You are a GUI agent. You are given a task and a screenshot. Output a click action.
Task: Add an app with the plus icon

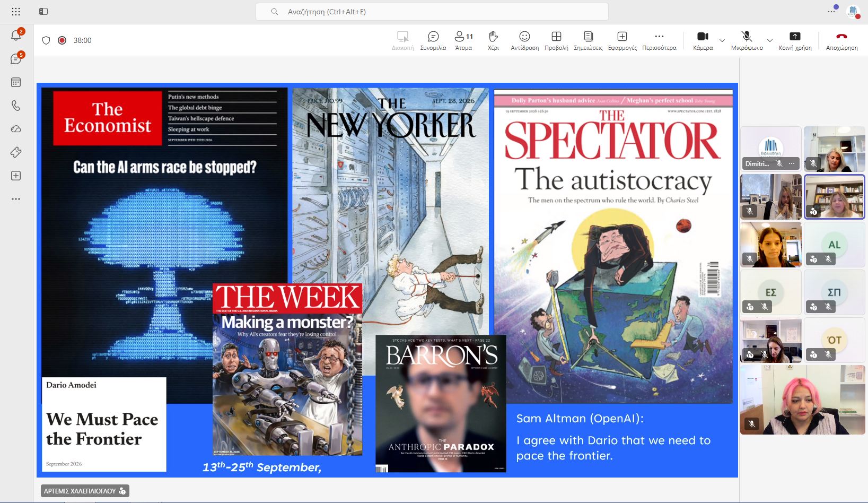(x=16, y=176)
